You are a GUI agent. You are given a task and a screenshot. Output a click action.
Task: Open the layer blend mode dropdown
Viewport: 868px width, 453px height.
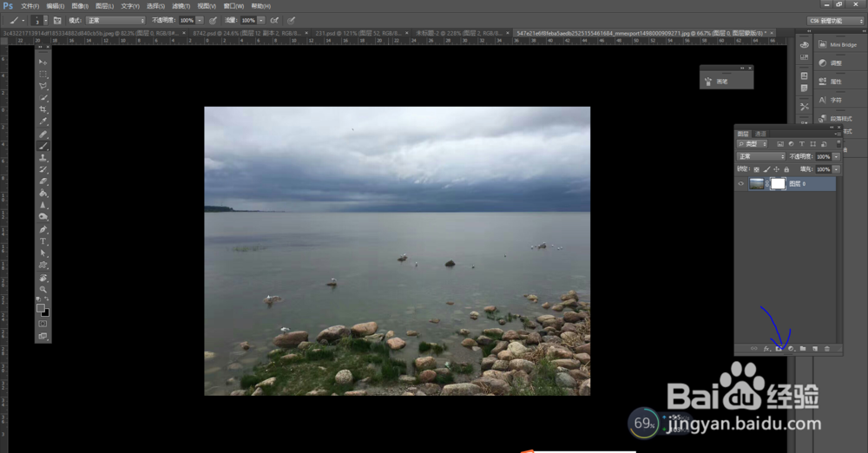(761, 157)
